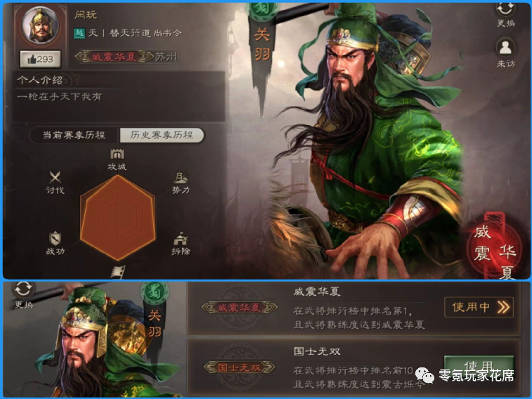Select the 讨伐 crossed-swords icon
The width and height of the screenshot is (532, 399).
(x=55, y=177)
